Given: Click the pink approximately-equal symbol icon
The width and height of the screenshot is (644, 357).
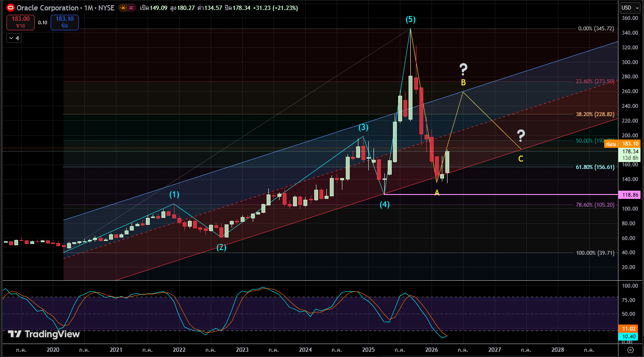Looking at the screenshot, I should 131,8.
